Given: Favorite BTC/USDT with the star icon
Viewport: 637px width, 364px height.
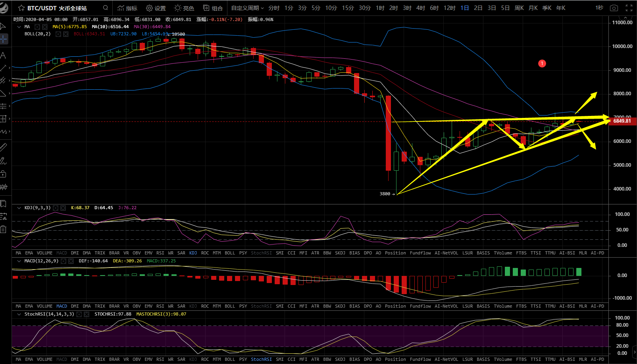Looking at the screenshot, I should [21, 8].
